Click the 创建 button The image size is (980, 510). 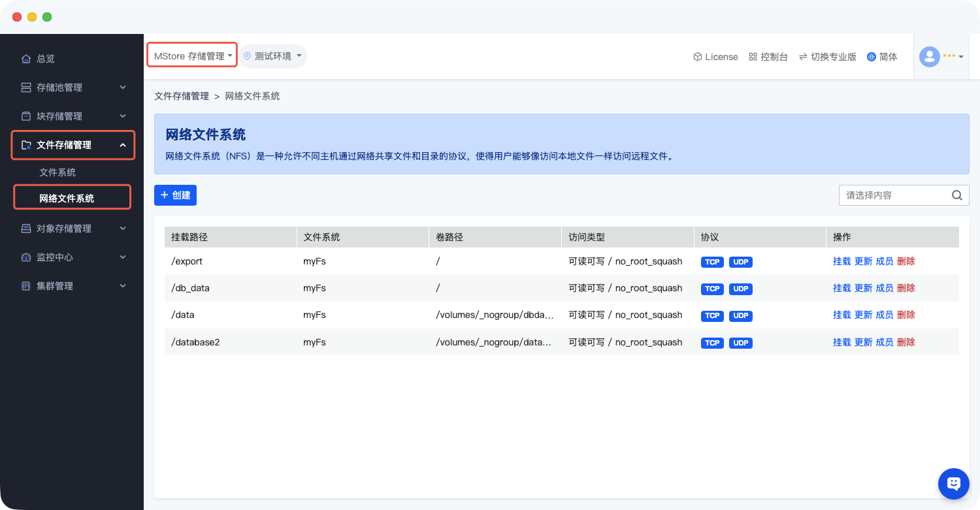tap(175, 195)
